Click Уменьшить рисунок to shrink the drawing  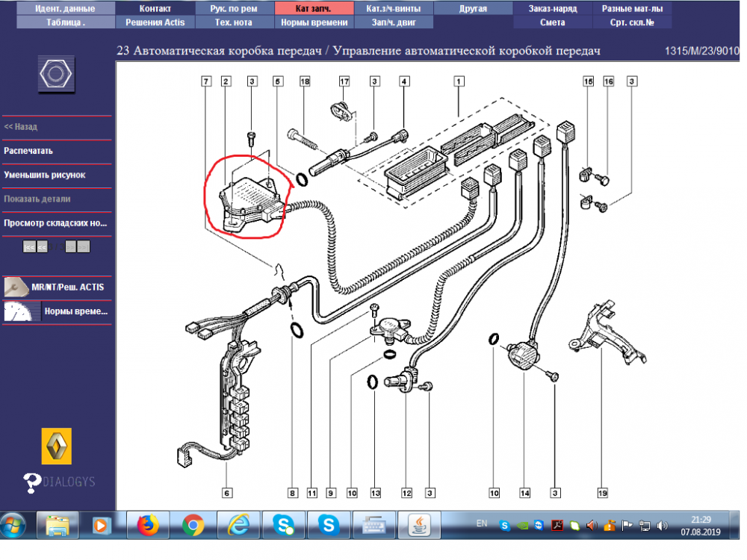click(45, 175)
